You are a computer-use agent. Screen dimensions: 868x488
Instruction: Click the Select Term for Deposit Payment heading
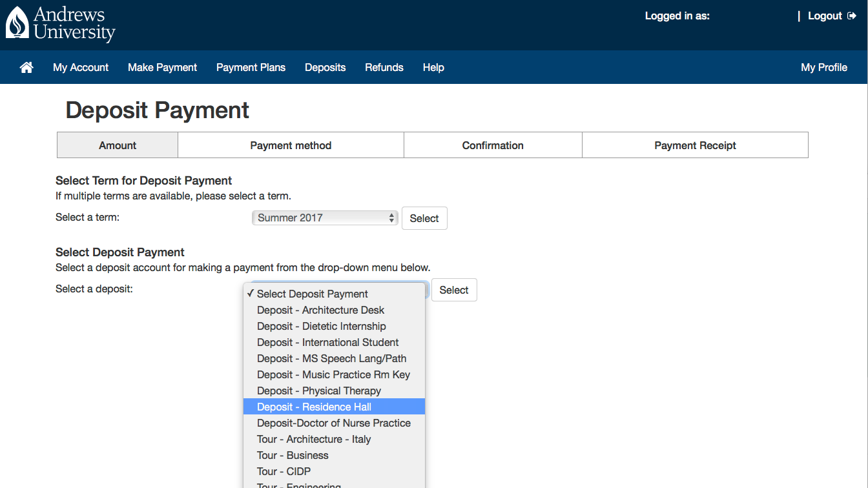pos(143,181)
